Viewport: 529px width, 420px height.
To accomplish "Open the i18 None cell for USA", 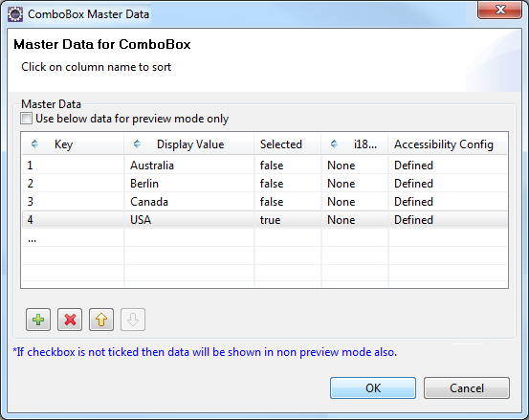I will (355, 220).
